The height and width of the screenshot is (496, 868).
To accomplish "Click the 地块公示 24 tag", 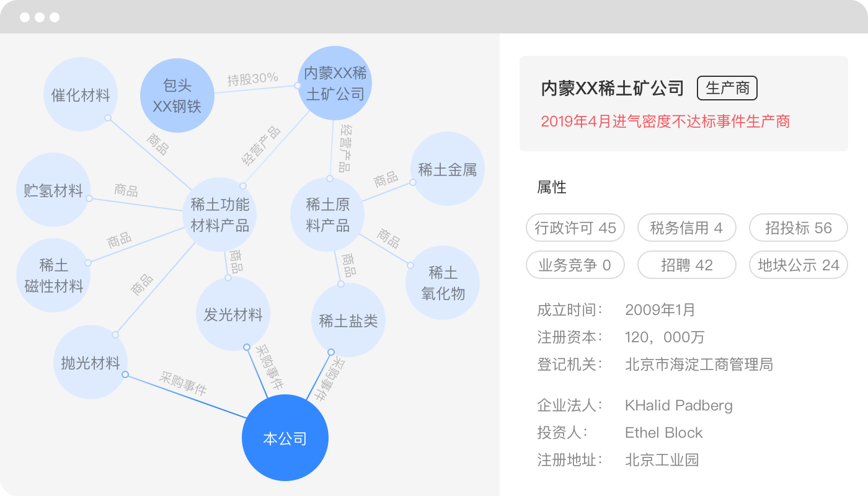I will [798, 265].
